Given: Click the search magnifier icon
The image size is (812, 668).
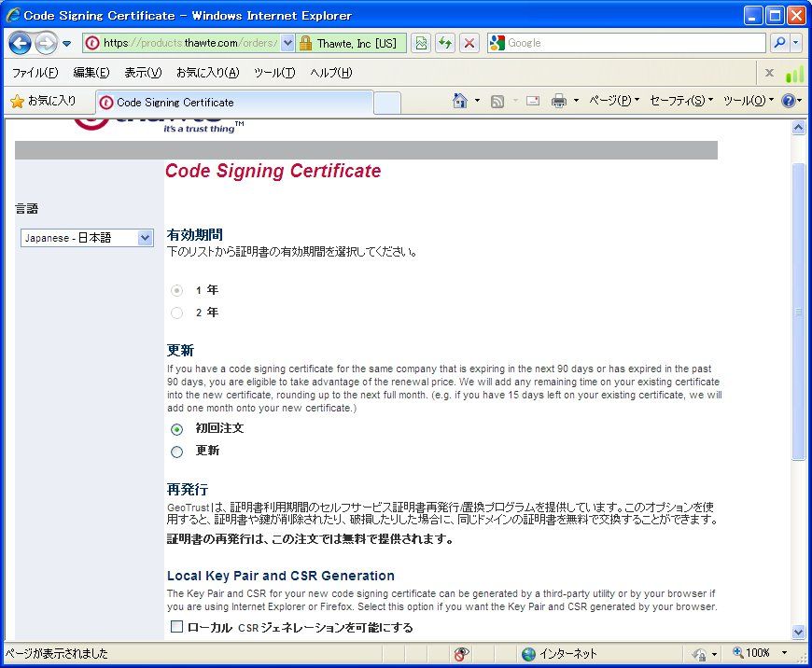Looking at the screenshot, I should (x=778, y=43).
